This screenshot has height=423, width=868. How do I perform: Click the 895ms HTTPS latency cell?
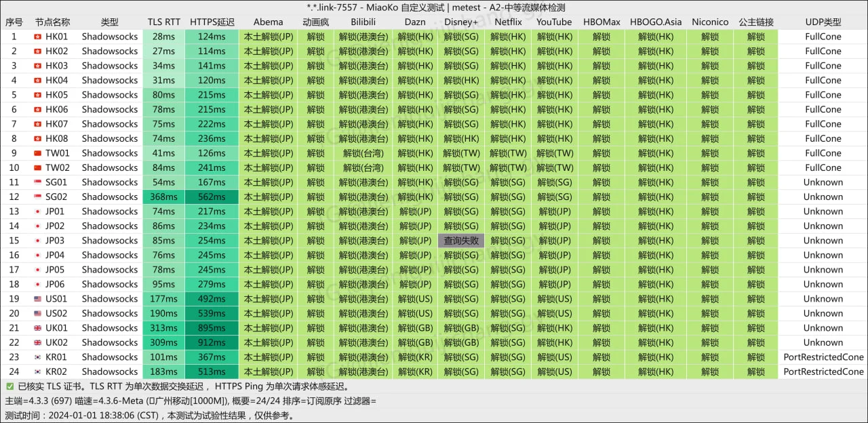tap(212, 328)
